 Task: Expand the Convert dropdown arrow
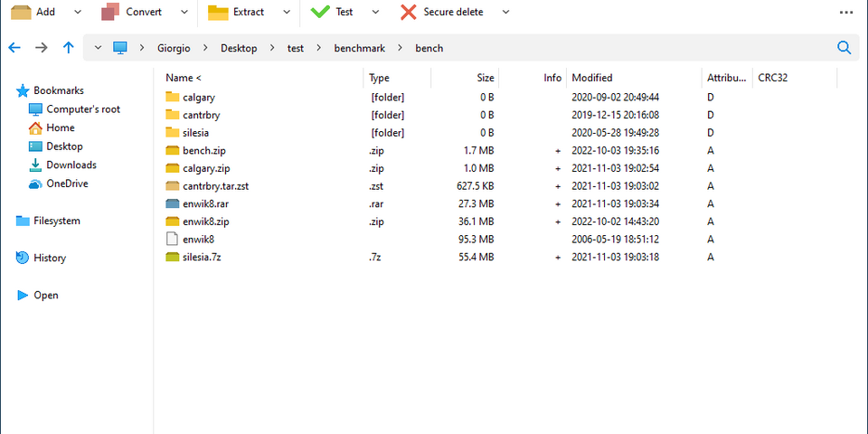point(184,12)
